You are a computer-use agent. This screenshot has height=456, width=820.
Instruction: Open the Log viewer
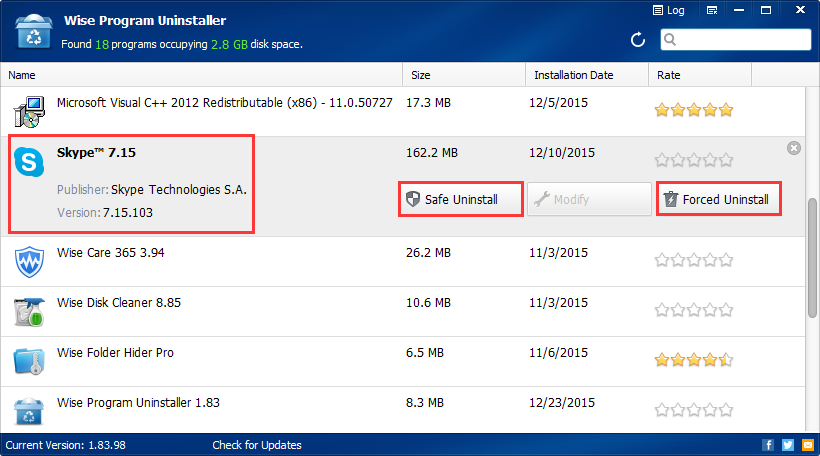click(x=669, y=10)
